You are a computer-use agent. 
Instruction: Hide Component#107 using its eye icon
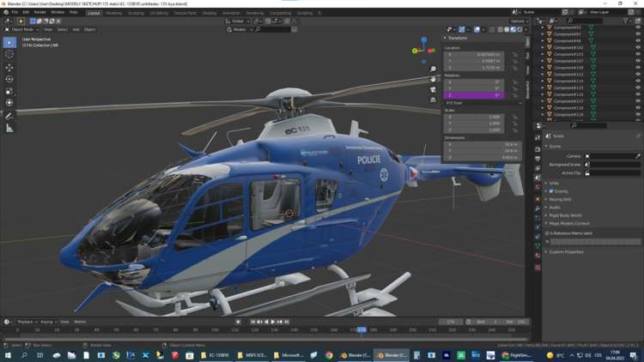(637, 61)
